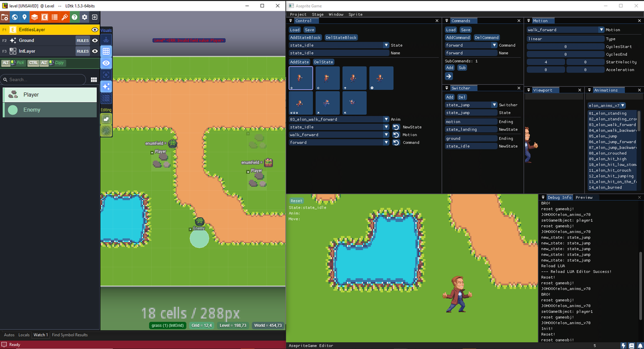The height and width of the screenshot is (349, 644).
Task: Open the Project menu in Aseprite Game
Action: [298, 14]
